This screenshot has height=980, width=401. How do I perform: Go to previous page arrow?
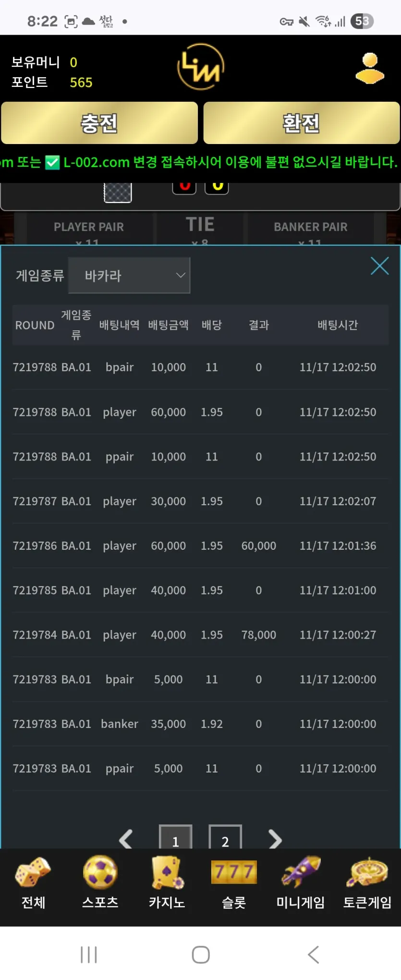tap(126, 839)
